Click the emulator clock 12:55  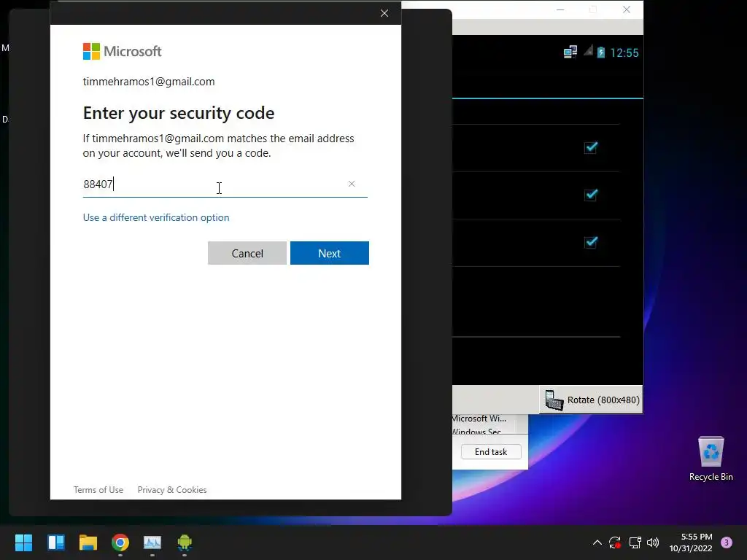tap(624, 52)
